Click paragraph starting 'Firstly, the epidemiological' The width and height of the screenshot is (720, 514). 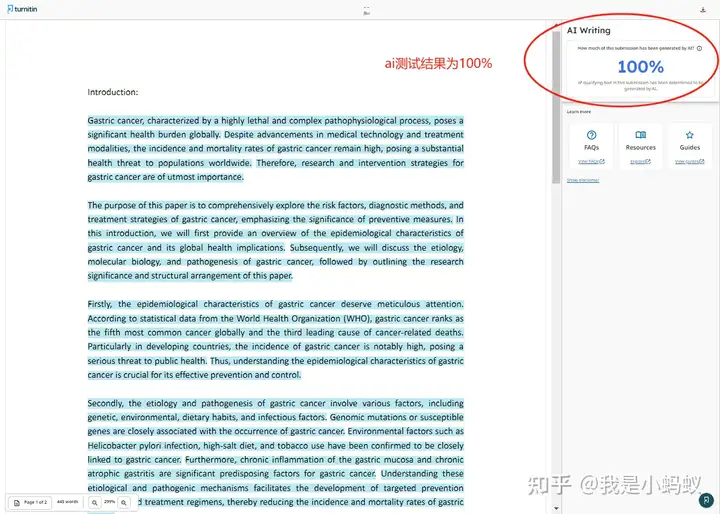276,339
